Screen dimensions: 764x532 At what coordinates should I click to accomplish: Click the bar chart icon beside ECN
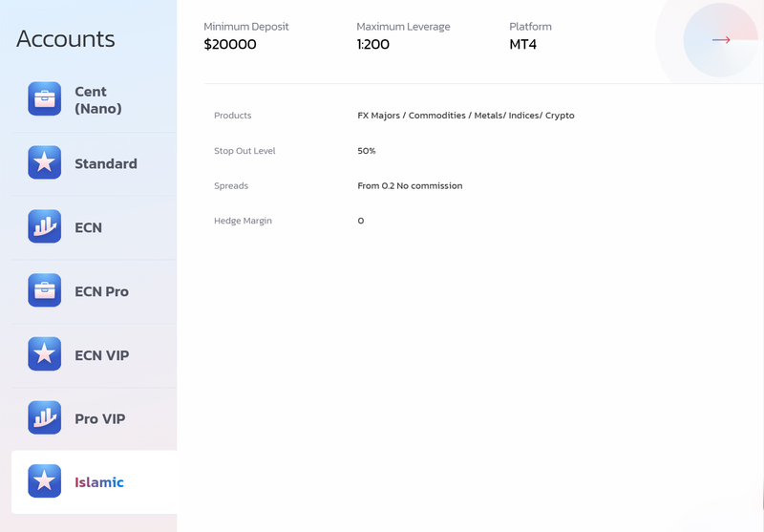tap(44, 226)
